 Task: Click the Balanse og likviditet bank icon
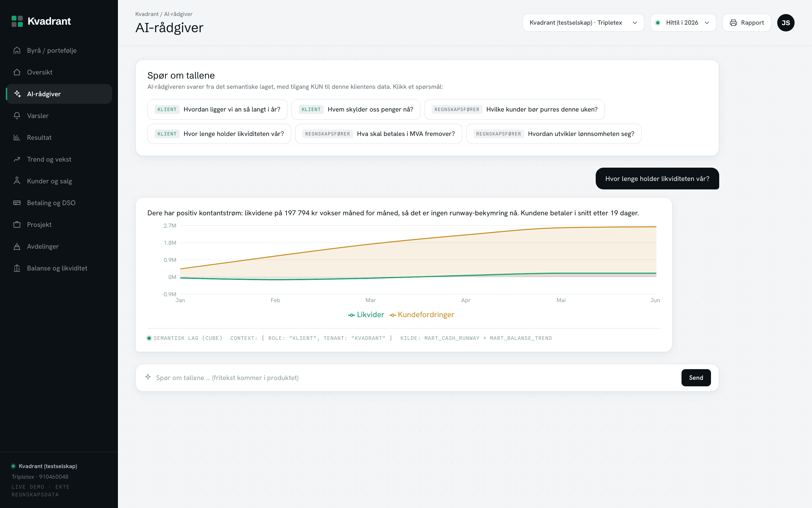point(17,268)
